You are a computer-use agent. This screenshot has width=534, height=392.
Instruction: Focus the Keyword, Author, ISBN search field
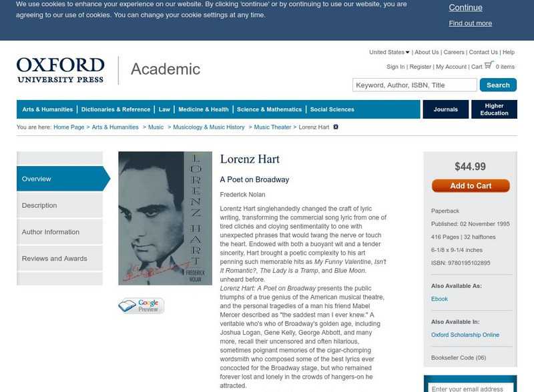pos(415,85)
